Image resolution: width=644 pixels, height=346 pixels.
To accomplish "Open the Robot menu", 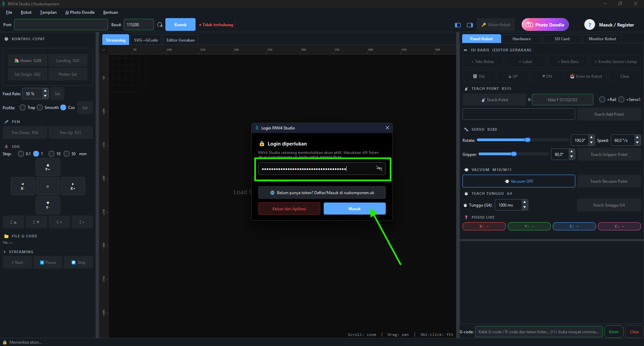I will point(26,12).
